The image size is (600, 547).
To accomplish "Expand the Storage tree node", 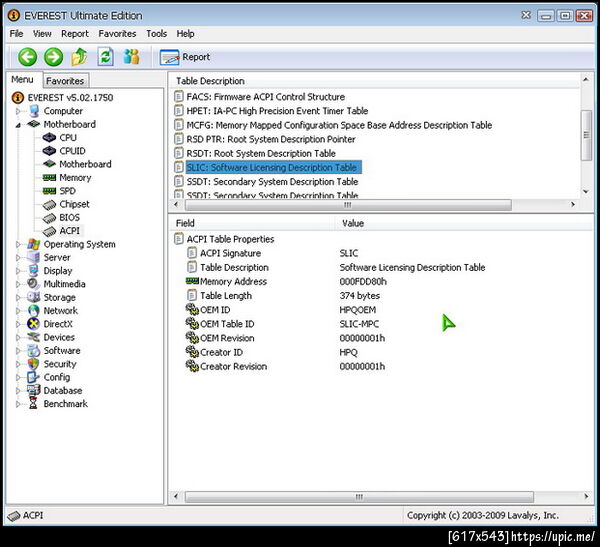I will tap(18, 297).
